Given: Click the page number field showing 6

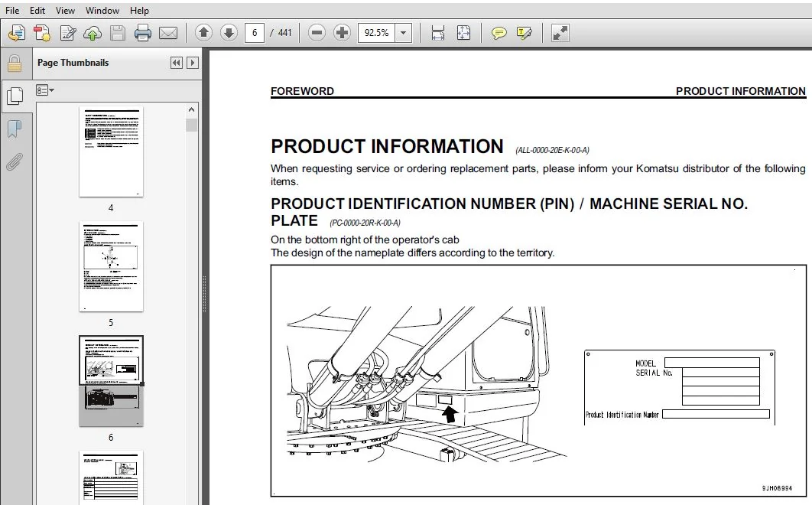Looking at the screenshot, I should 255,33.
